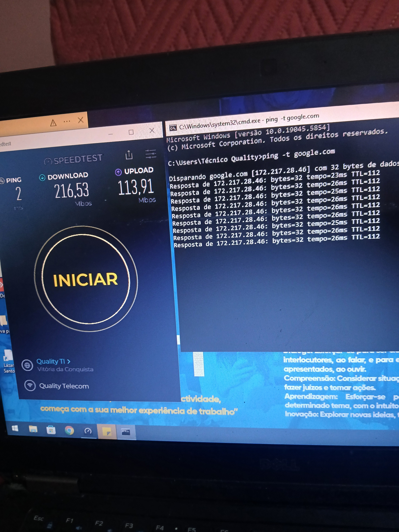
Task: Click the 216,53 download result value
Action: (71, 191)
